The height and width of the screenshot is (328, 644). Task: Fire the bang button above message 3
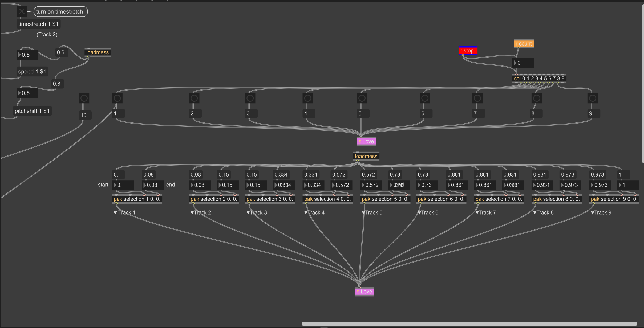click(250, 98)
